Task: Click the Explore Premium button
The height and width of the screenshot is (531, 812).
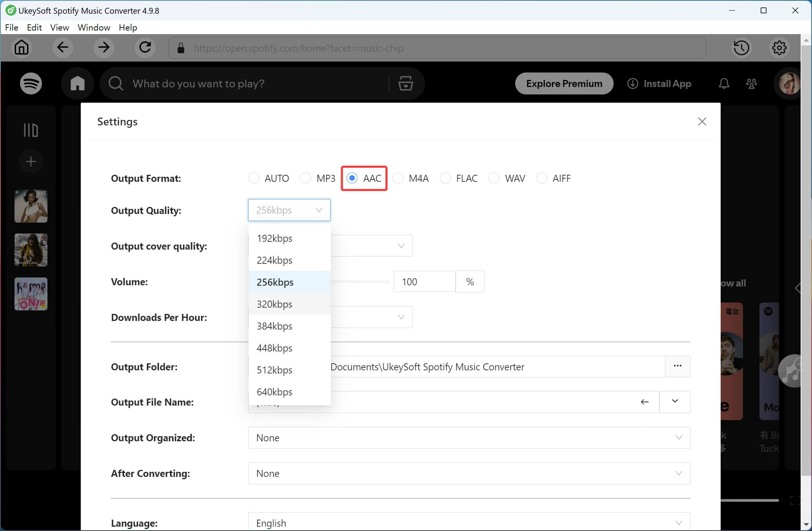Action: pos(564,83)
